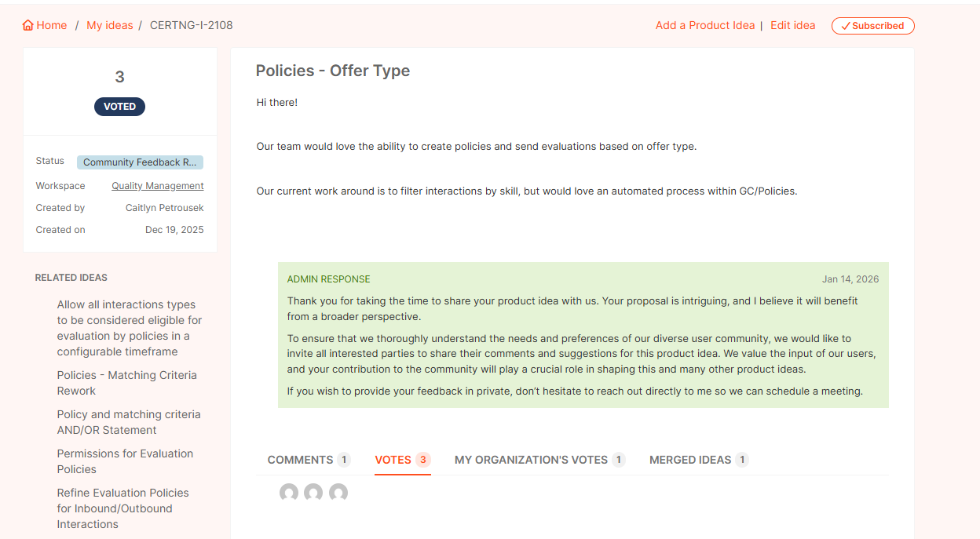
Task: Switch to My Organization's Votes tab
Action: [539, 460]
